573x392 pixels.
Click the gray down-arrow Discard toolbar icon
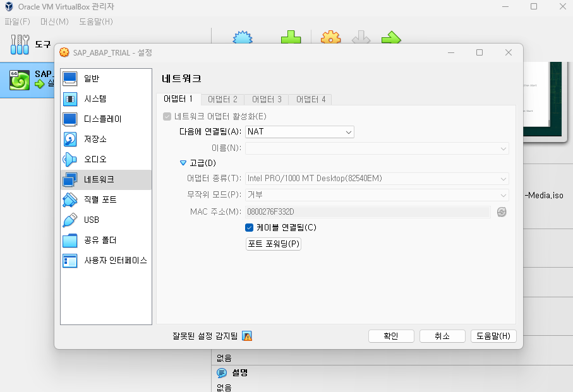361,37
